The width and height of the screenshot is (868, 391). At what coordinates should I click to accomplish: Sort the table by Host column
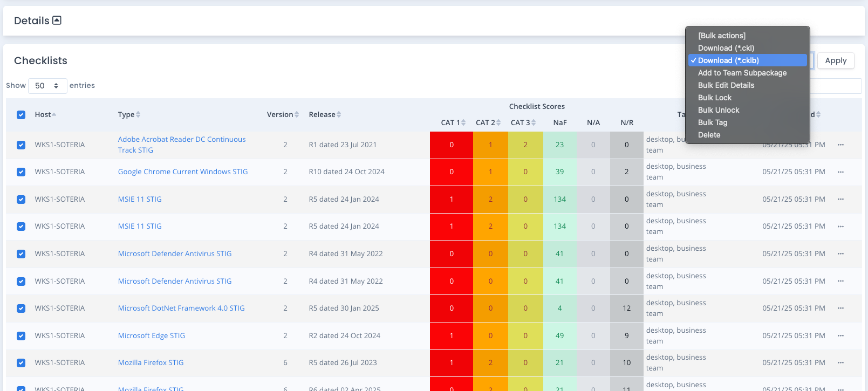tap(46, 114)
